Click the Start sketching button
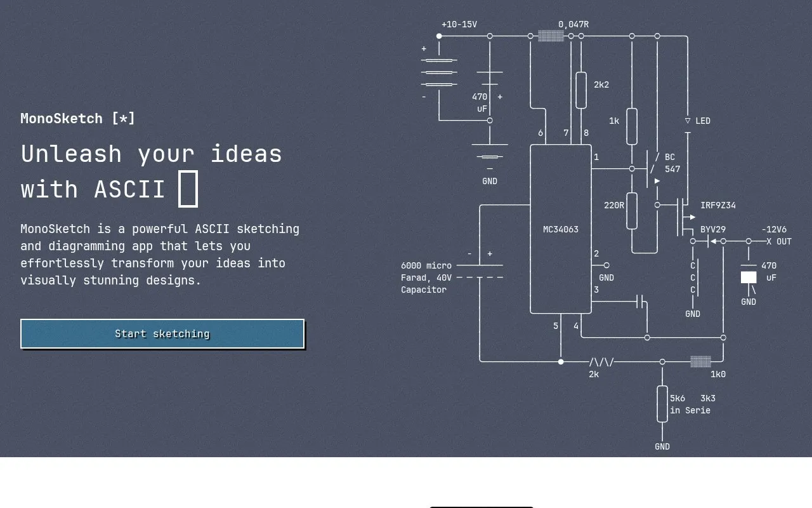 [162, 334]
